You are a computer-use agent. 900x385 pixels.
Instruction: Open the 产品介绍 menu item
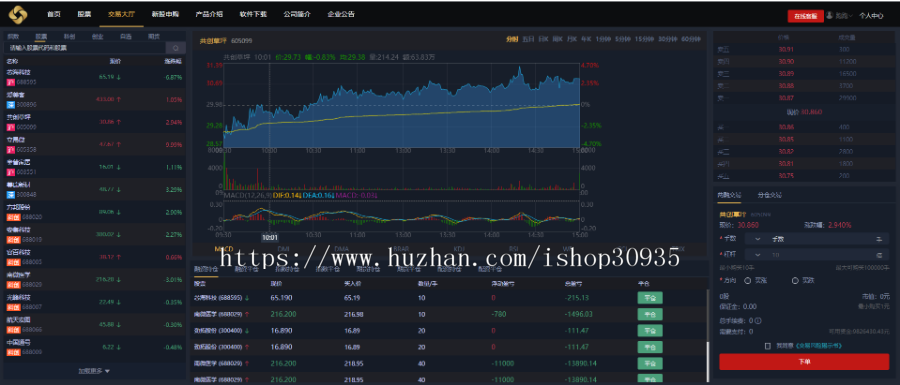(209, 14)
